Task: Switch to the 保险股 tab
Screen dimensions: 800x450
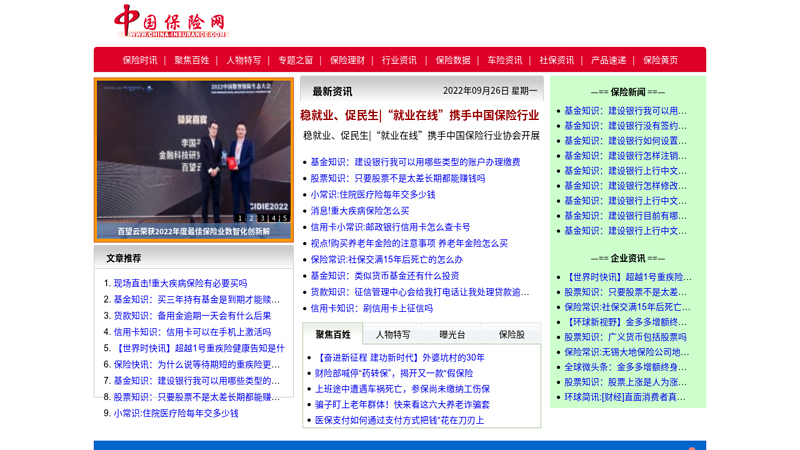Action: click(511, 335)
